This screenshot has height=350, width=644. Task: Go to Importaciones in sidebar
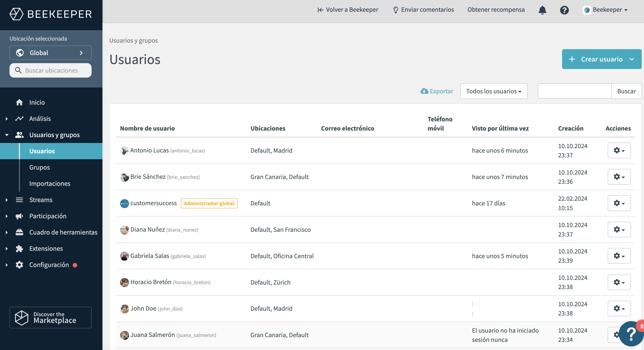50,184
